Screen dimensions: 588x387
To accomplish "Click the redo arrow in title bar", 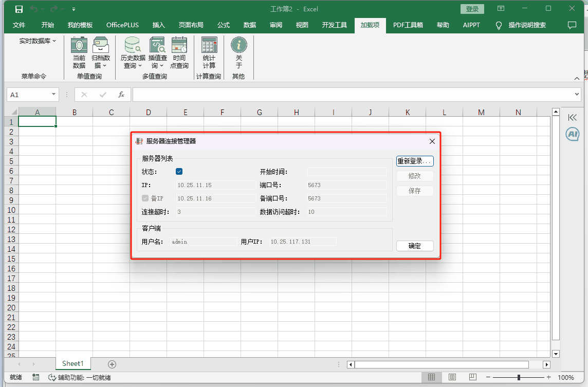I will pos(54,9).
